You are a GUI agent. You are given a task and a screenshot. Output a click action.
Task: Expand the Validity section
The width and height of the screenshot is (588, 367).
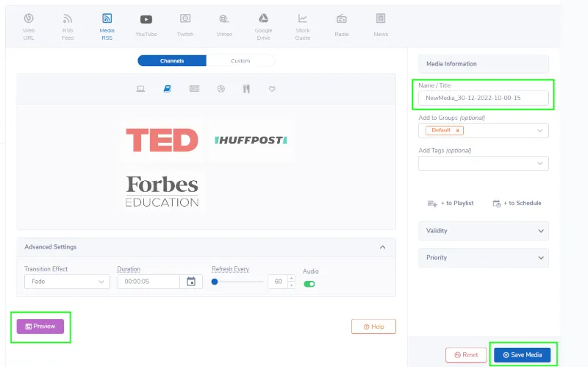[484, 231]
